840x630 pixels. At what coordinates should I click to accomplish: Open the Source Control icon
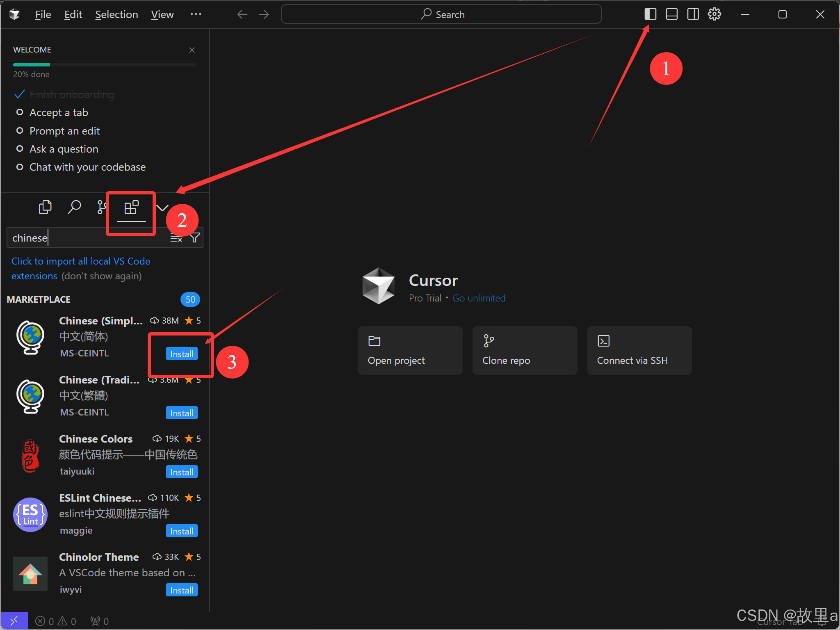[x=101, y=207]
